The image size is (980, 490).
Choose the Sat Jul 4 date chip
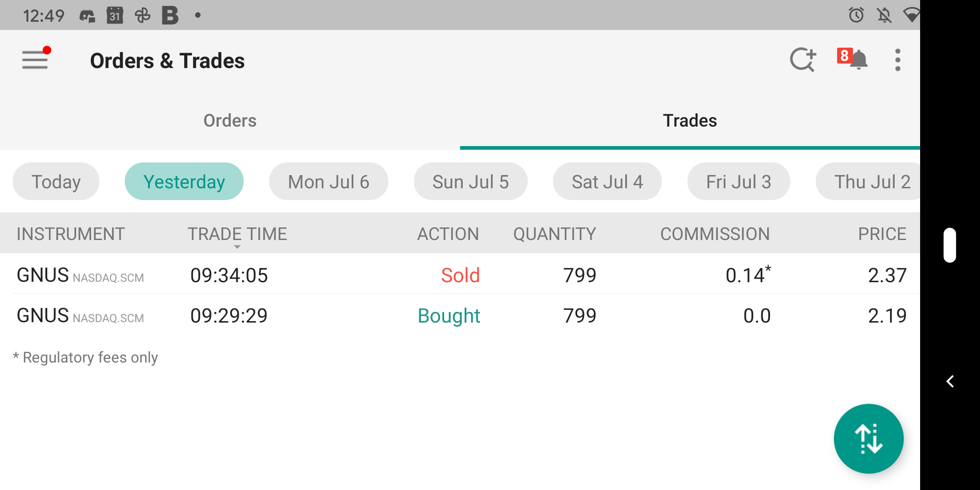[x=607, y=181]
